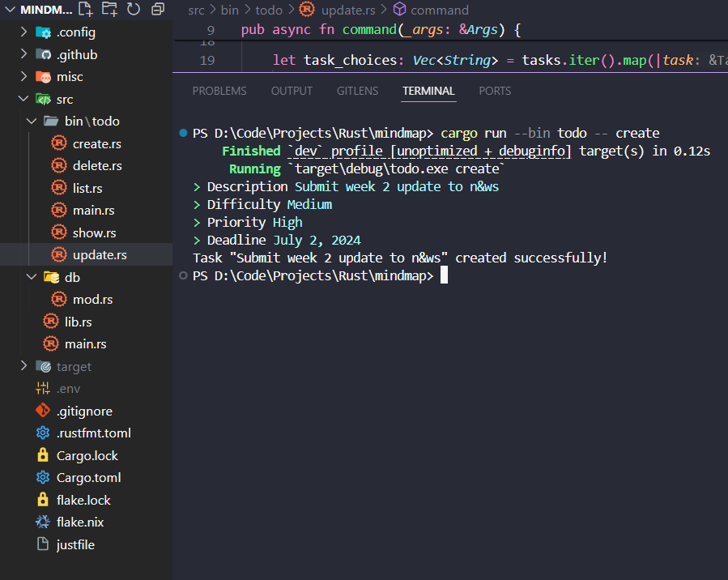The width and height of the screenshot is (728, 580).
Task: Click the New Folder icon in explorer header
Action: (x=109, y=9)
